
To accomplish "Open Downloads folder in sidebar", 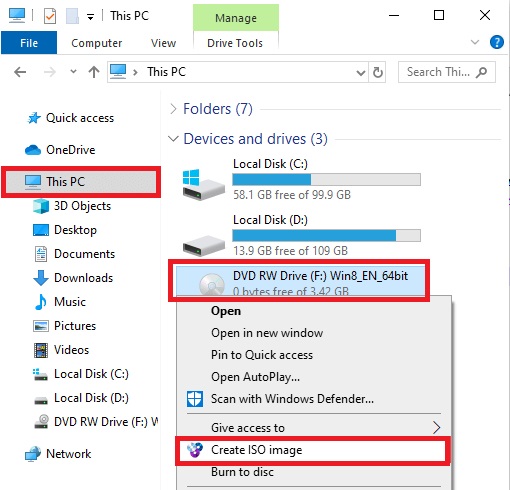I will (83, 278).
